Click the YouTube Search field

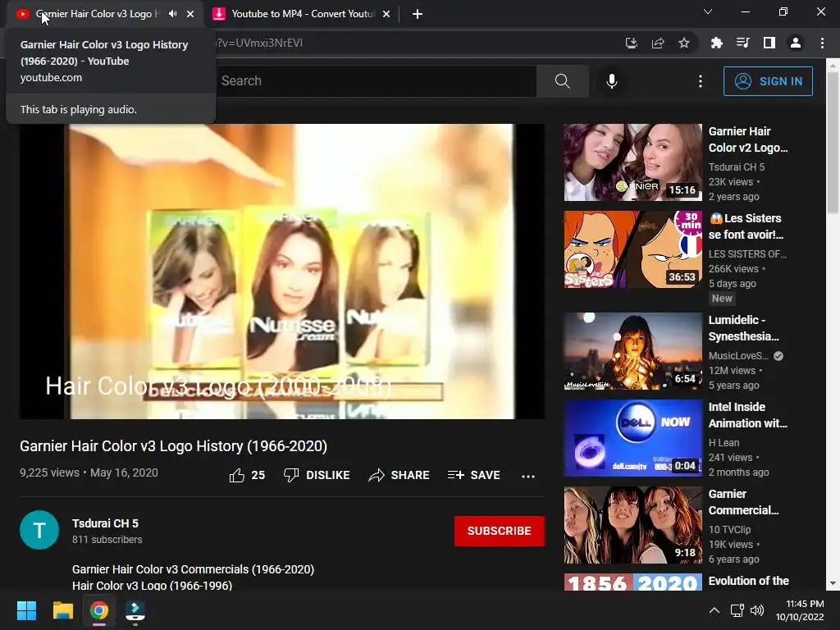375,81
